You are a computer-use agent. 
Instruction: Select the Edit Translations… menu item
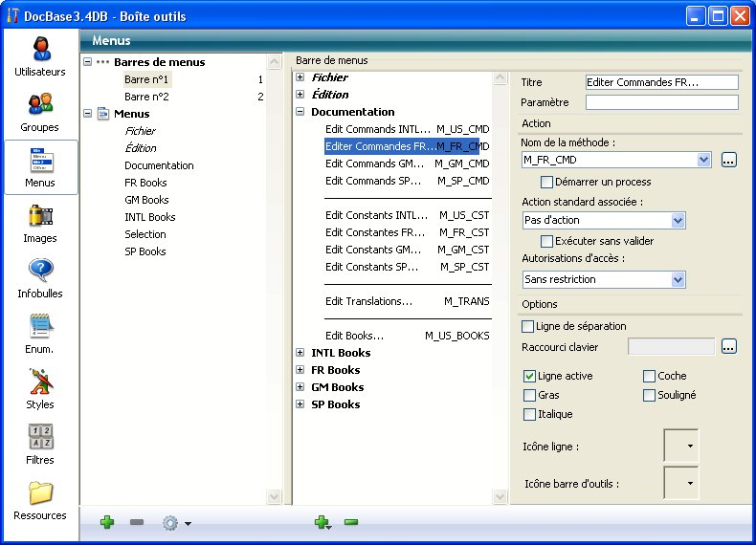point(369,301)
